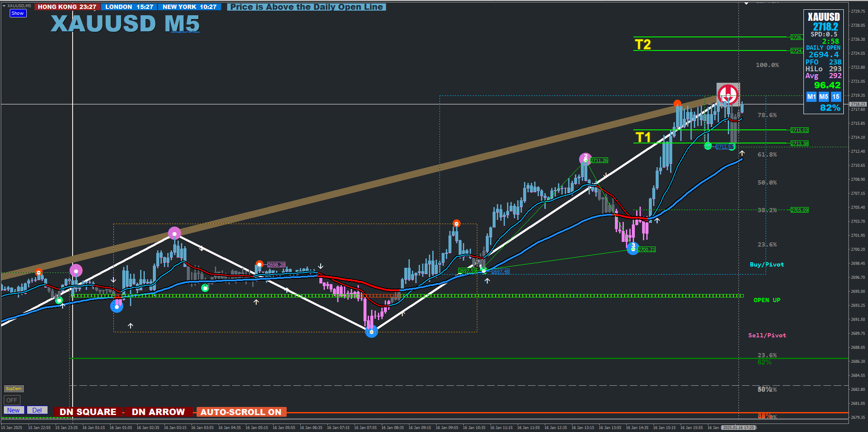Screen dimensions: 868x432
Task: Click the SPD:0.5 spread readout
Action: point(824,34)
